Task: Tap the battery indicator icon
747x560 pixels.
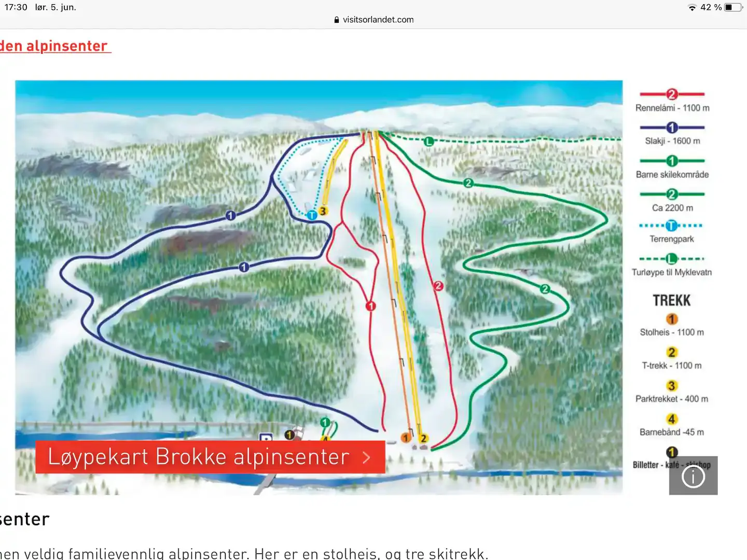Action: point(733,7)
